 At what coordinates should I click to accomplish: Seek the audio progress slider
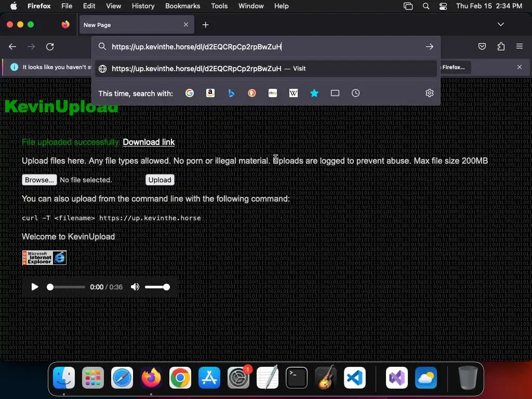point(66,287)
